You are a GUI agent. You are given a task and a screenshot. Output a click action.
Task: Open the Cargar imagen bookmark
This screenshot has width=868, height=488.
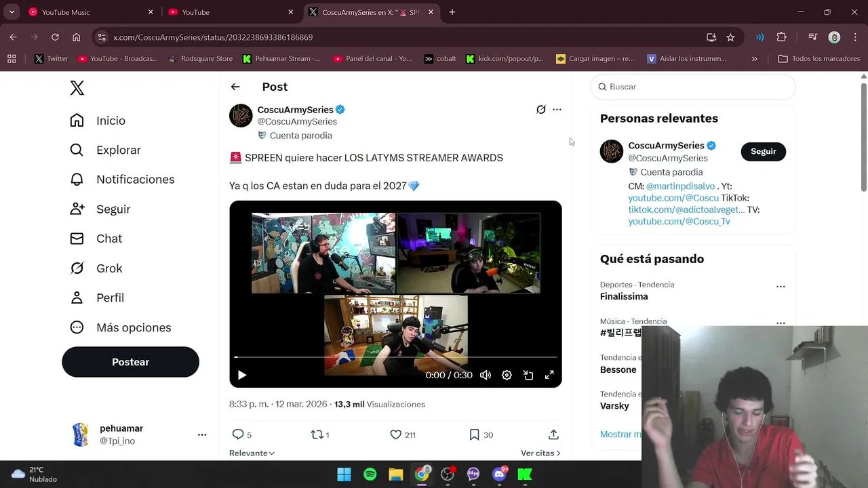(x=595, y=59)
